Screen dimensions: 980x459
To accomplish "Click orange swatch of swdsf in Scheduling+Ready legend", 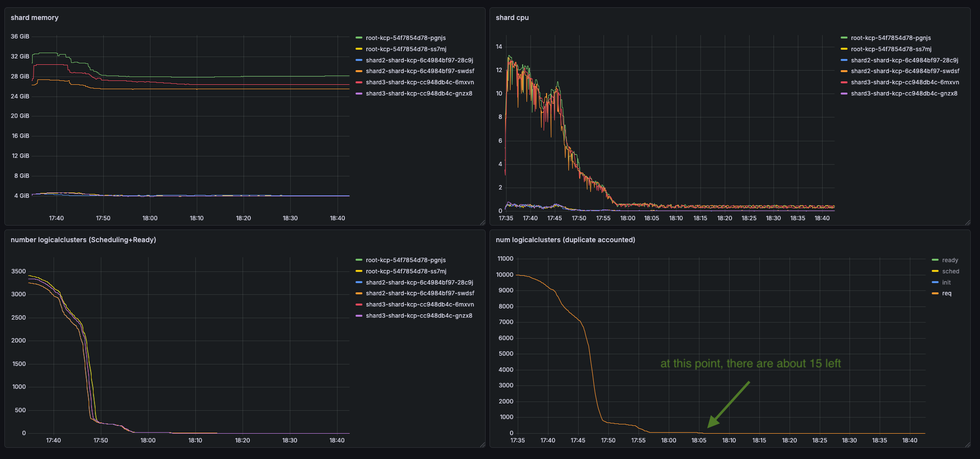I will 359,293.
